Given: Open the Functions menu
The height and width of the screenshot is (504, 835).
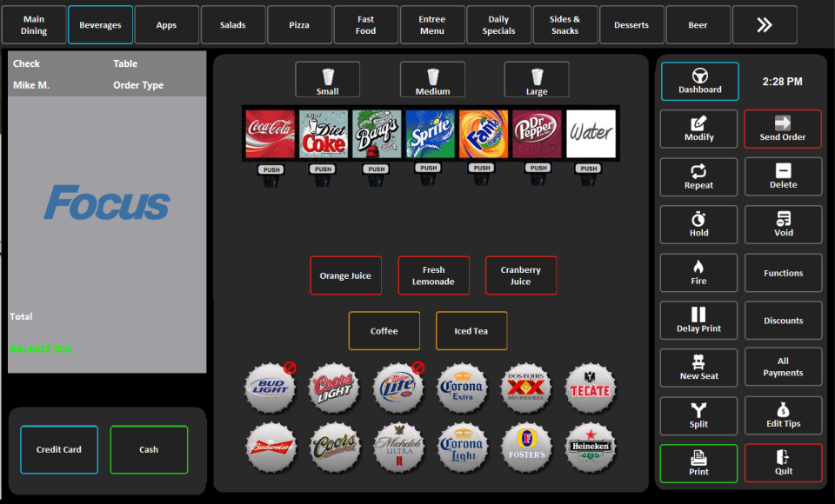Looking at the screenshot, I should [783, 273].
